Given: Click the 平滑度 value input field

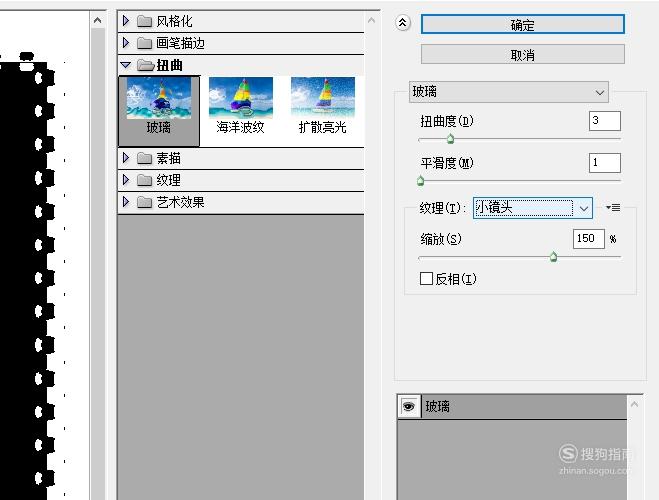Looking at the screenshot, I should point(604,163).
